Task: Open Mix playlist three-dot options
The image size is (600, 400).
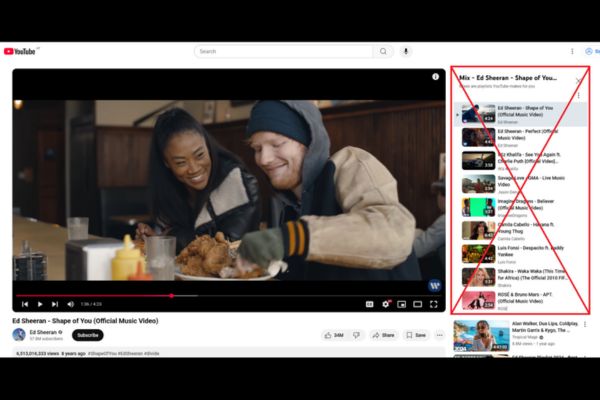Action: [579, 95]
